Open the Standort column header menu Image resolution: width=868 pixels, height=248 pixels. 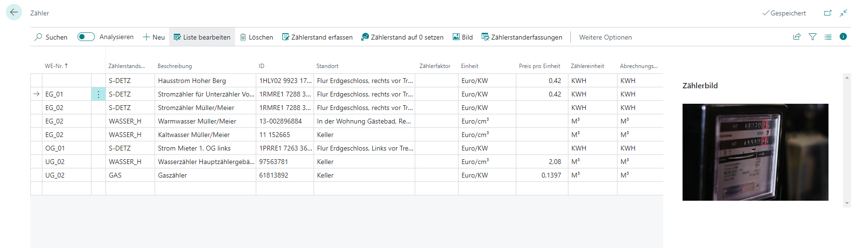328,66
